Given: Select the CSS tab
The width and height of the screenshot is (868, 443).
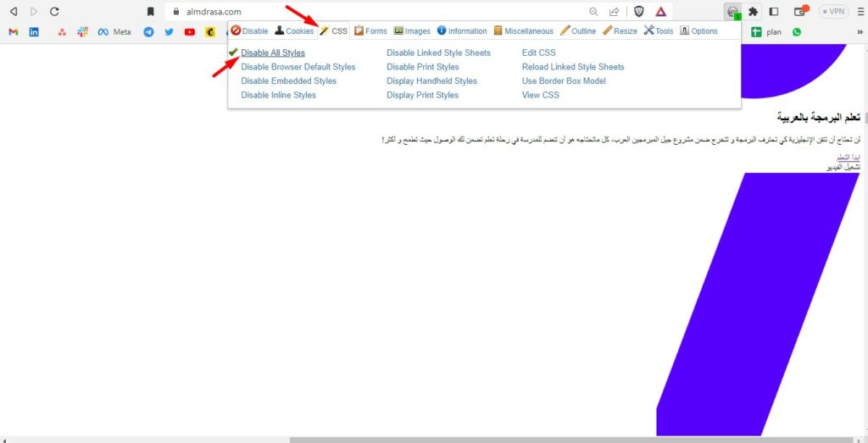Looking at the screenshot, I should [x=334, y=31].
